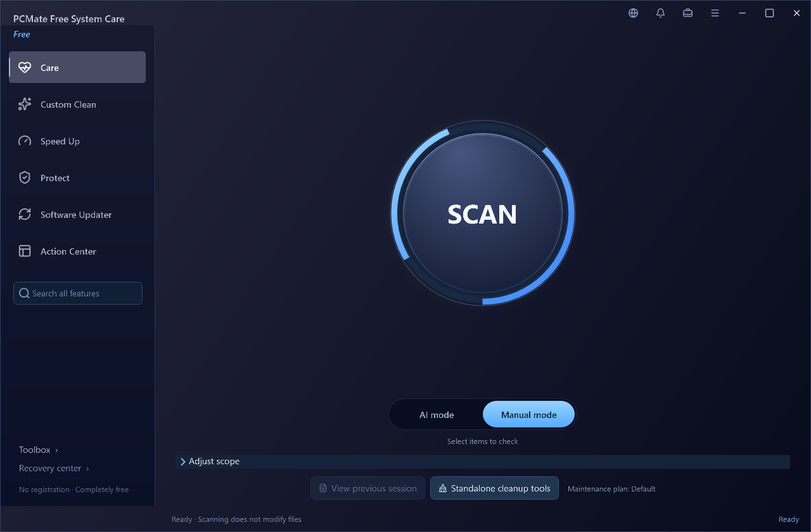Click the search magnifier icon

click(24, 293)
